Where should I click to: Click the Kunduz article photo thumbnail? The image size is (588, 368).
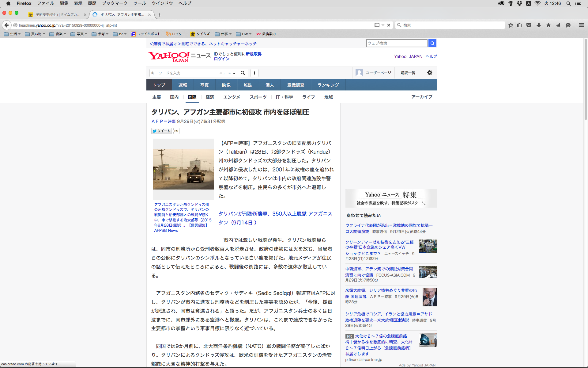click(183, 169)
